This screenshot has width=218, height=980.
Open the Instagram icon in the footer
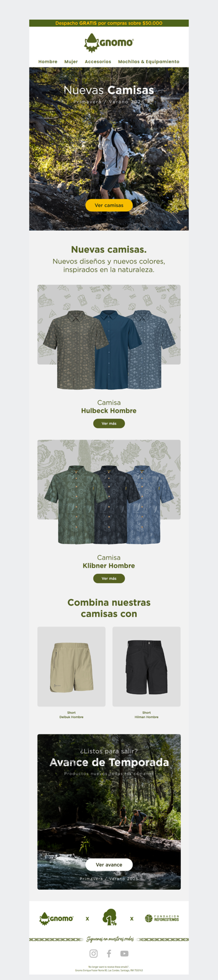tap(94, 953)
